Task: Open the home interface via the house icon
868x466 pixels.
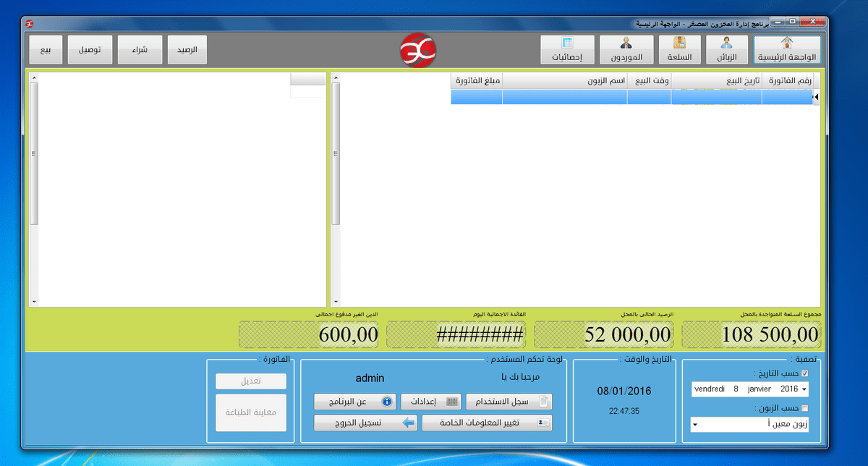Action: [786, 42]
